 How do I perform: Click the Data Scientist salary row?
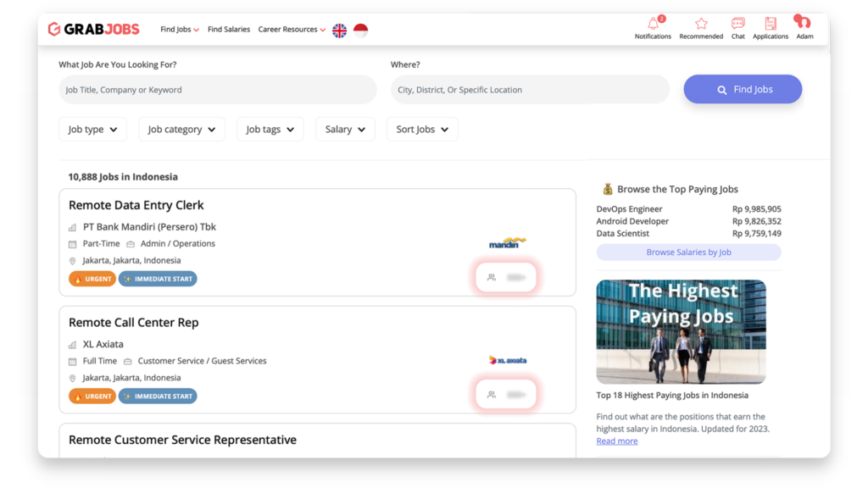[x=688, y=234]
